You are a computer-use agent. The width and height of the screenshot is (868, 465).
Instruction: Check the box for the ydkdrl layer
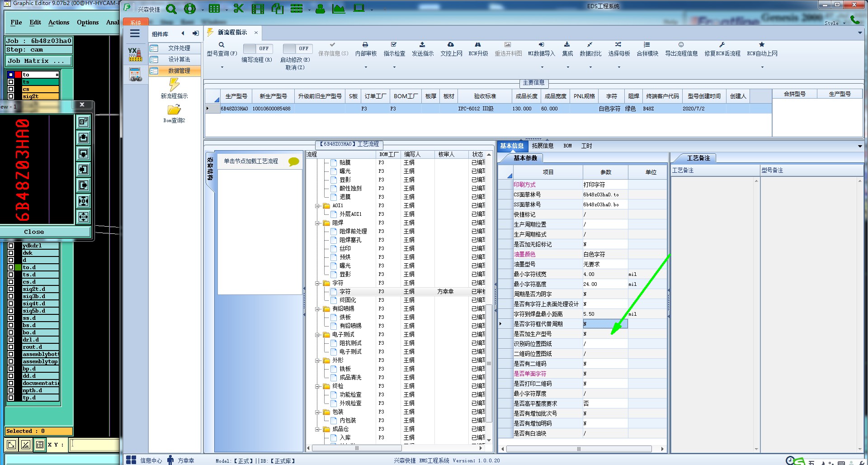(11, 246)
